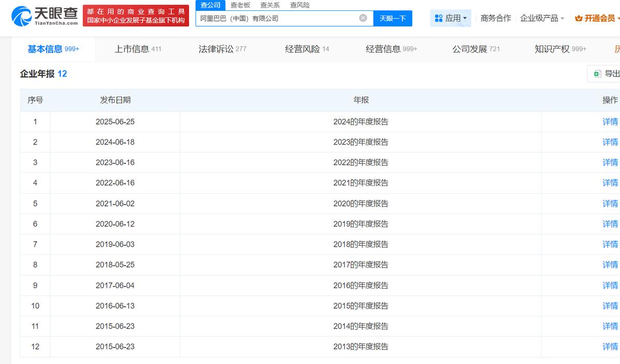Viewport: 620px width, 364px height.
Task: Expand the 企业级产品 dropdown
Action: (542, 18)
